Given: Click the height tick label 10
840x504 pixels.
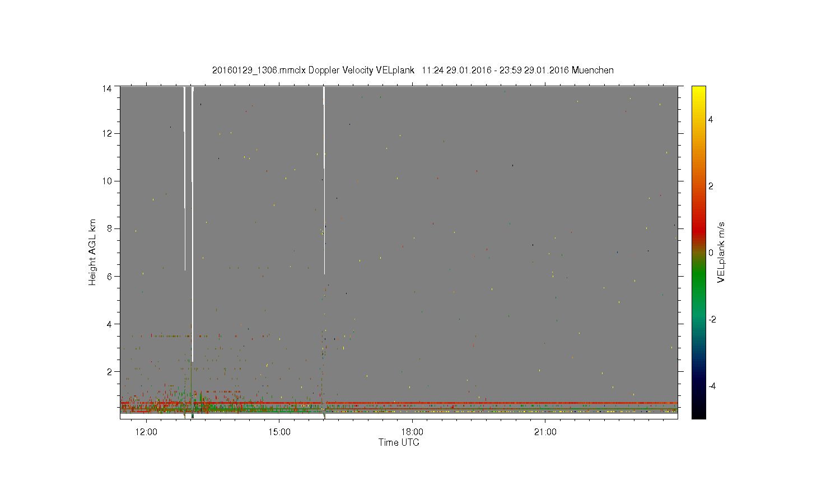Looking at the screenshot, I should [x=107, y=181].
